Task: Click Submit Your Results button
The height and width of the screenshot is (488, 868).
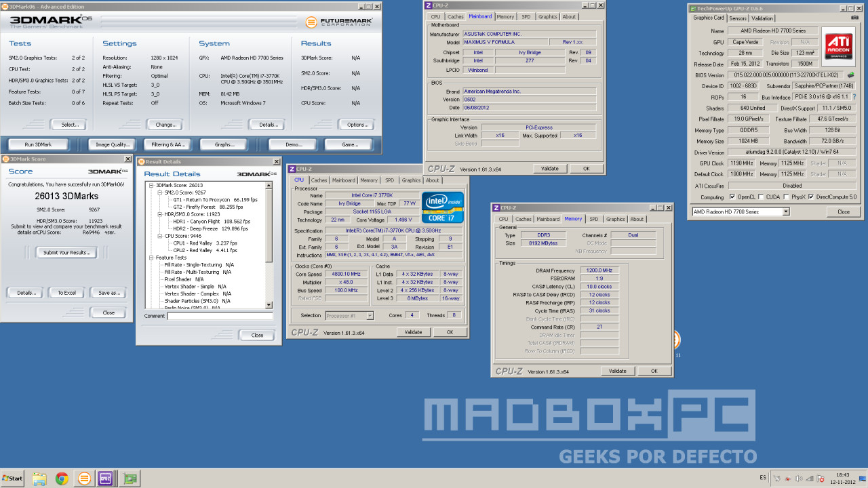Action: point(66,252)
